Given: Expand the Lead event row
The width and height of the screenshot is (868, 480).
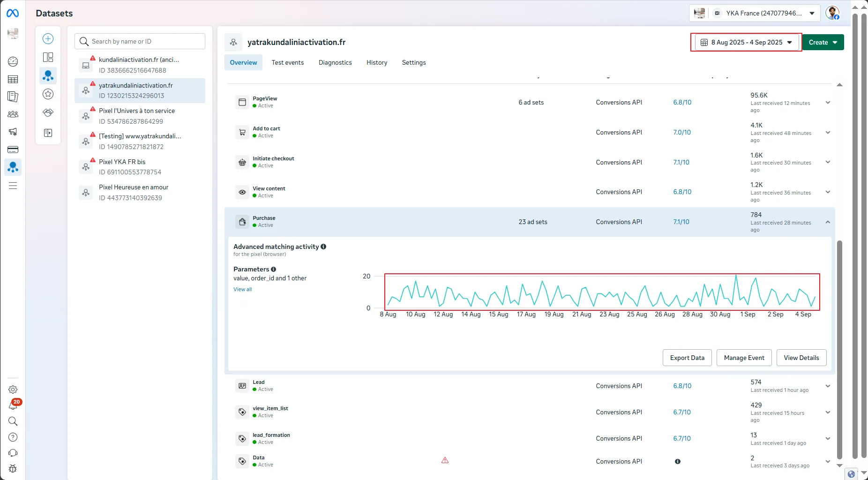Looking at the screenshot, I should pos(828,386).
